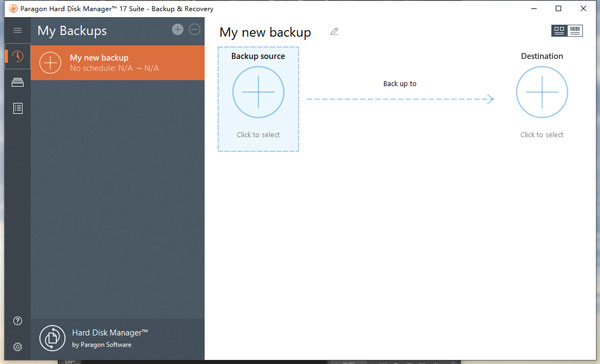Rename backup using the pencil icon
Screen dimensions: 600x364
point(334,31)
